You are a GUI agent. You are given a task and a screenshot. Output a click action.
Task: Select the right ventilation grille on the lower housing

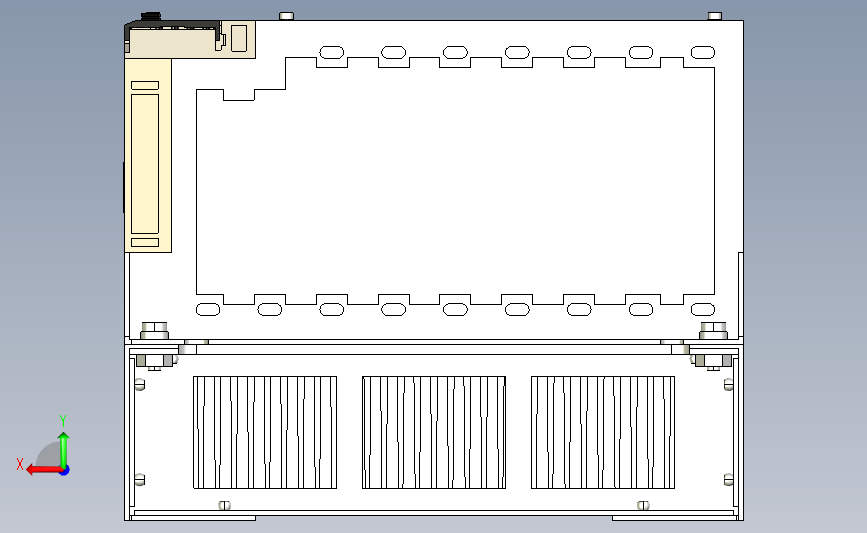coord(603,432)
